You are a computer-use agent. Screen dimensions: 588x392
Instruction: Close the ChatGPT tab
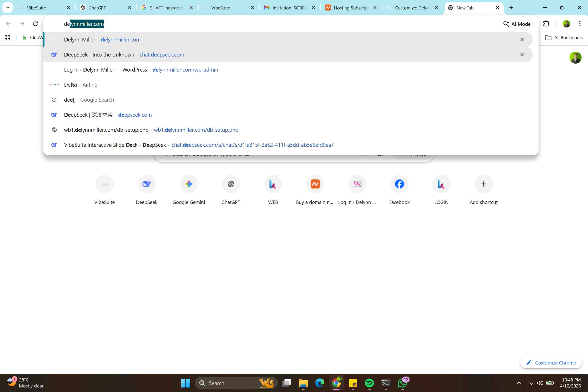pos(130,8)
